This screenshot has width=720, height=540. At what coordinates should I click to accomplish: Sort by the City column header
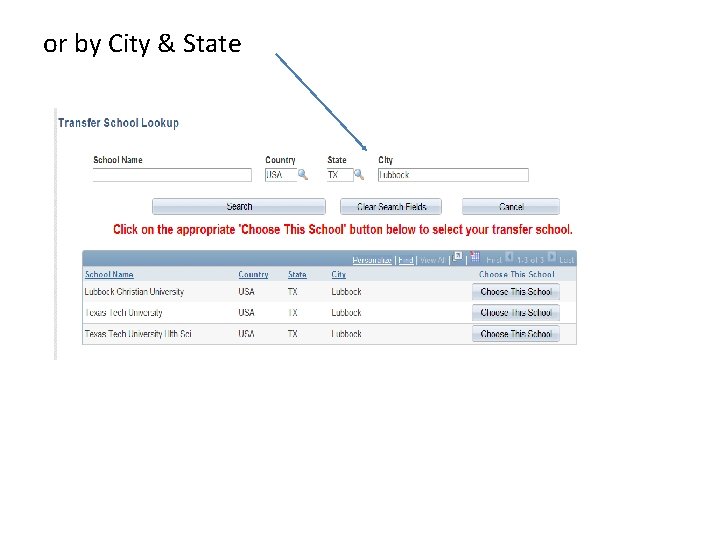pyautogui.click(x=338, y=275)
